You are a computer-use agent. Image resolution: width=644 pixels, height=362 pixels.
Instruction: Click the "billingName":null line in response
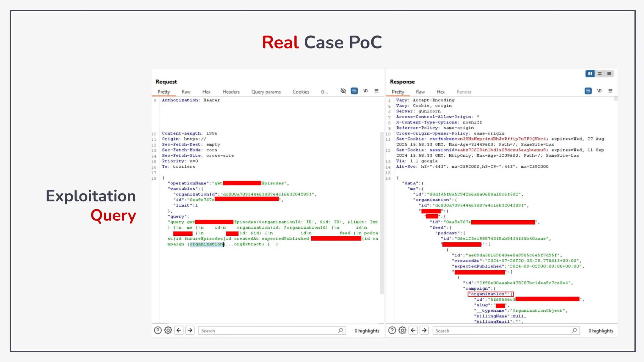point(499,316)
